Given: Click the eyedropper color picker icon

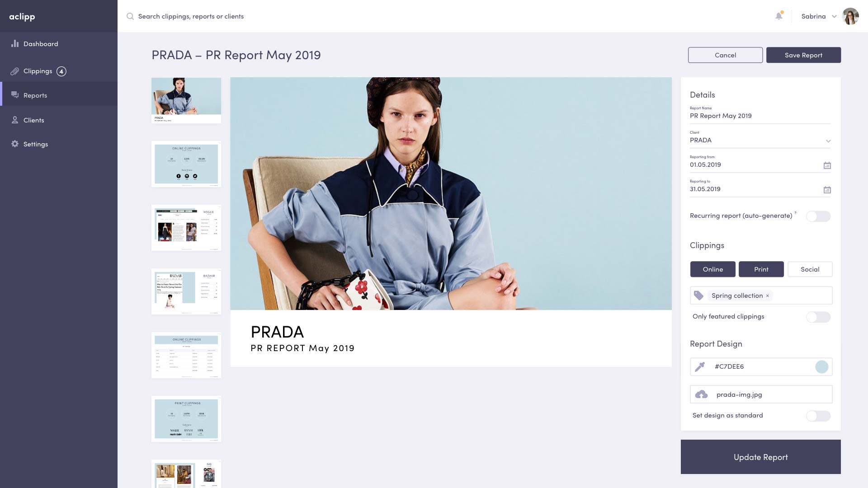Looking at the screenshot, I should pos(700,366).
